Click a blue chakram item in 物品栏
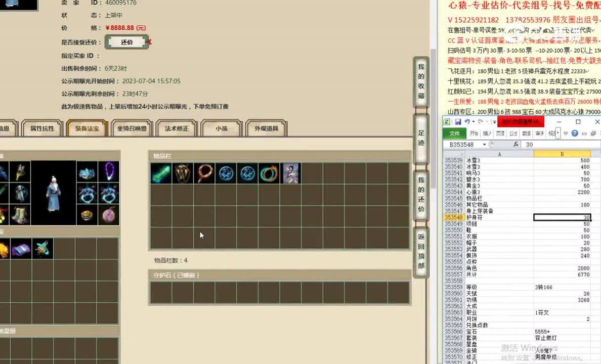The width and height of the screenshot is (601, 364). [226, 173]
